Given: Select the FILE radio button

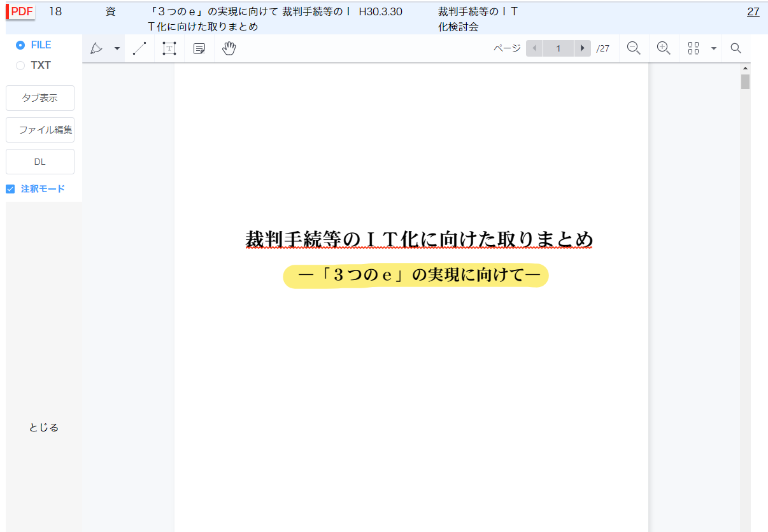Looking at the screenshot, I should pyautogui.click(x=20, y=45).
